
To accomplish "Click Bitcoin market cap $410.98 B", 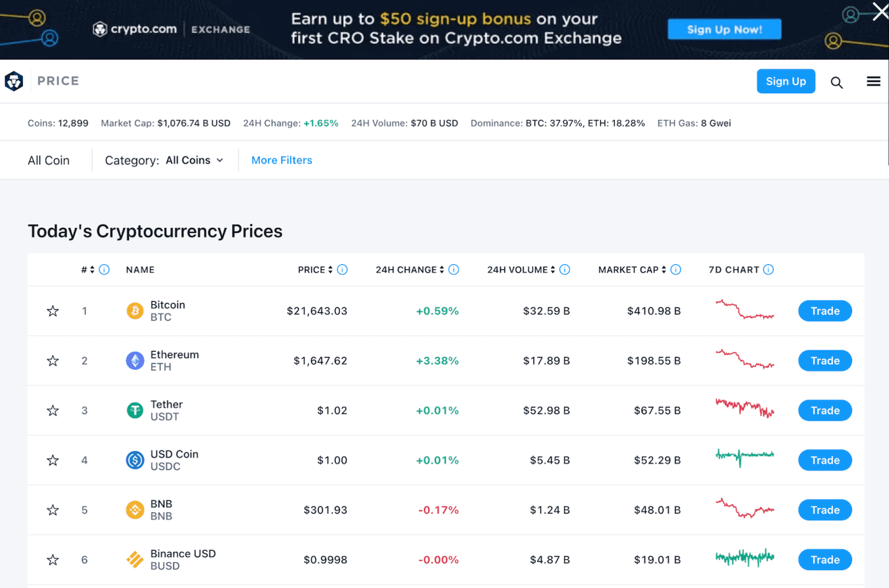I will pyautogui.click(x=654, y=311).
